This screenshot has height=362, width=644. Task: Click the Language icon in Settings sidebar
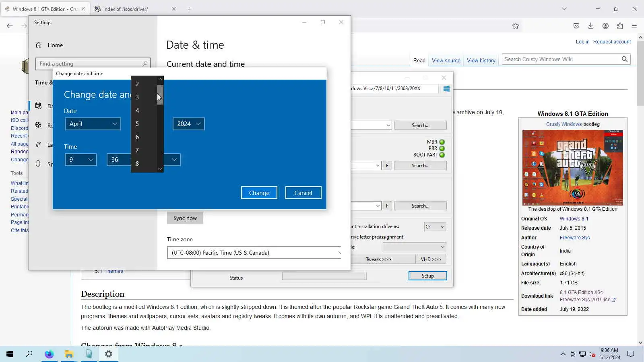(39, 144)
